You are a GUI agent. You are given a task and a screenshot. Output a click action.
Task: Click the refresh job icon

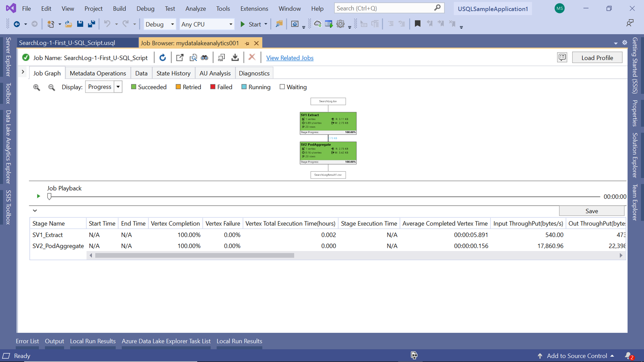[x=163, y=58]
